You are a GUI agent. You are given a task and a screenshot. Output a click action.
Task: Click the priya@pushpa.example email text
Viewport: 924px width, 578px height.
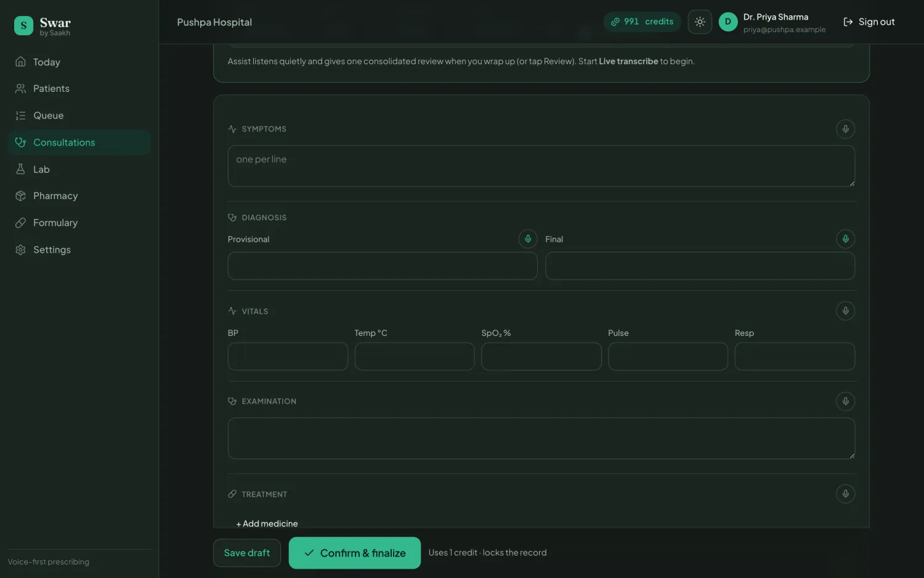click(x=784, y=30)
